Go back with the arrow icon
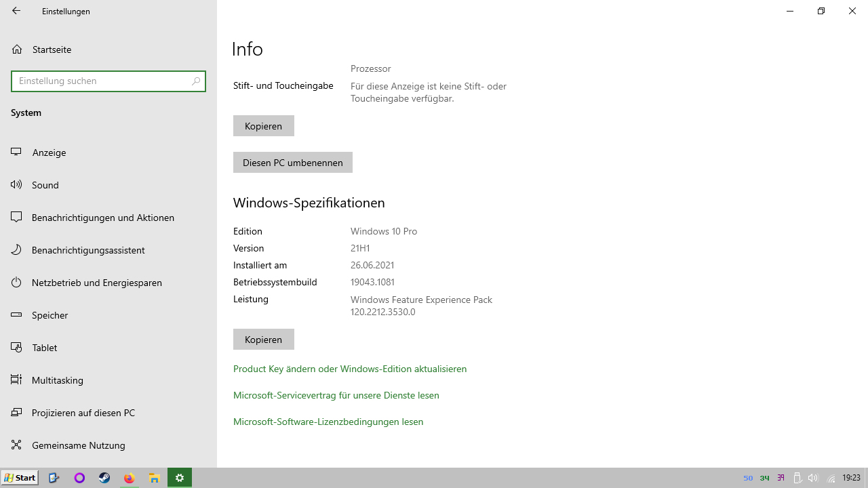868x488 pixels. click(16, 11)
